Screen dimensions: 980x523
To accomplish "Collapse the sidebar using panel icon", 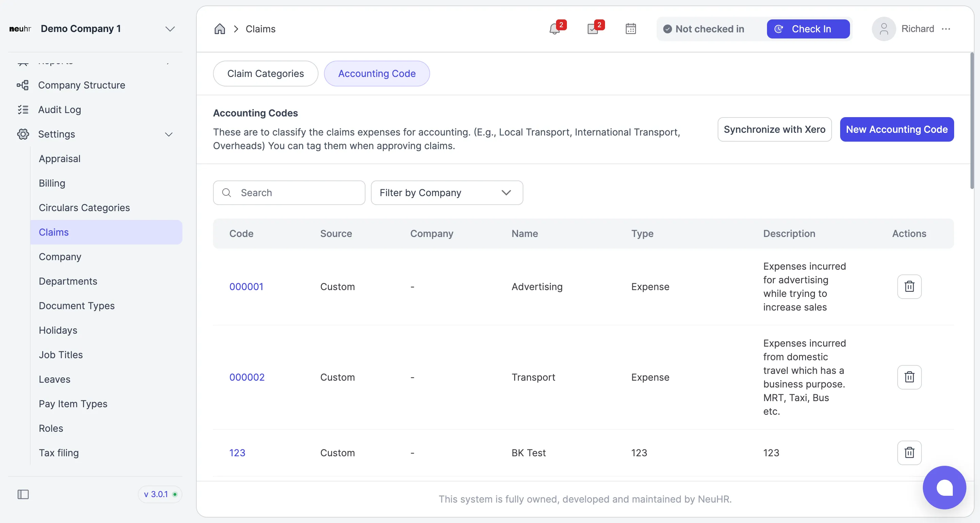I will [23, 494].
